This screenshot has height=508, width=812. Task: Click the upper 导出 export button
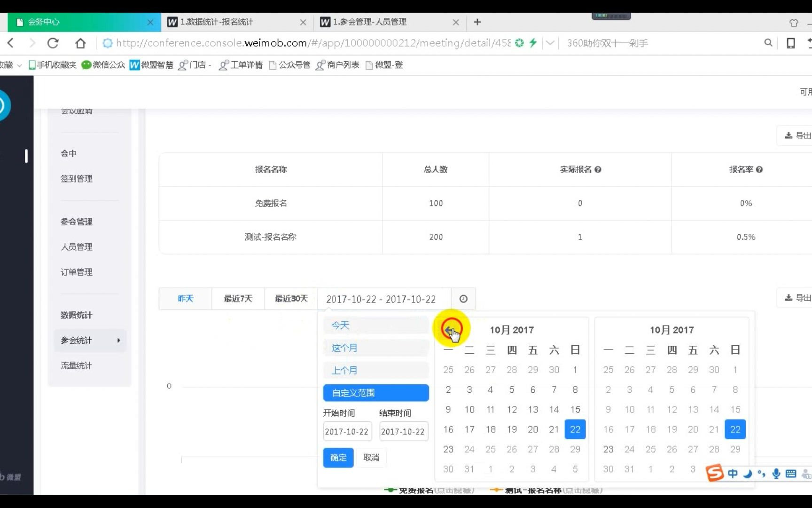(797, 135)
